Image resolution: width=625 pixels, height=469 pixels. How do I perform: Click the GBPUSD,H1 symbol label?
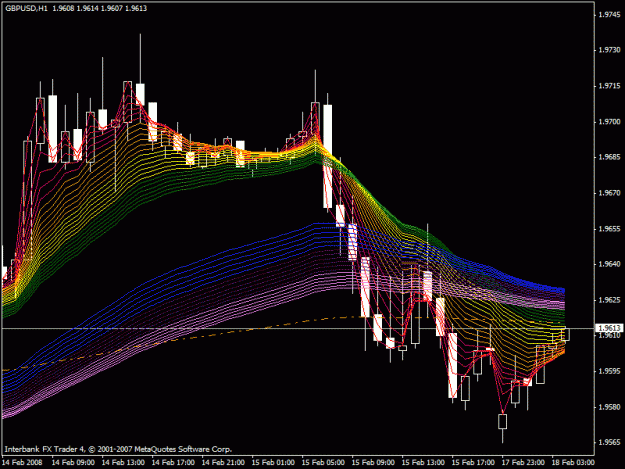point(27,8)
